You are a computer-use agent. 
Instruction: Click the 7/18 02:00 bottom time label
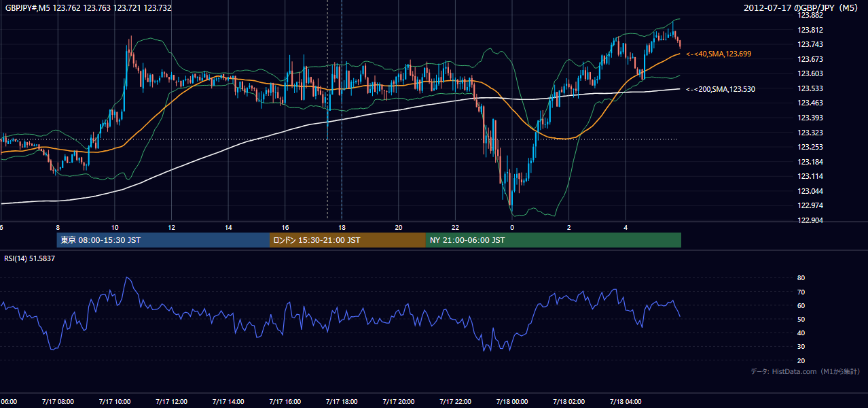coord(568,402)
